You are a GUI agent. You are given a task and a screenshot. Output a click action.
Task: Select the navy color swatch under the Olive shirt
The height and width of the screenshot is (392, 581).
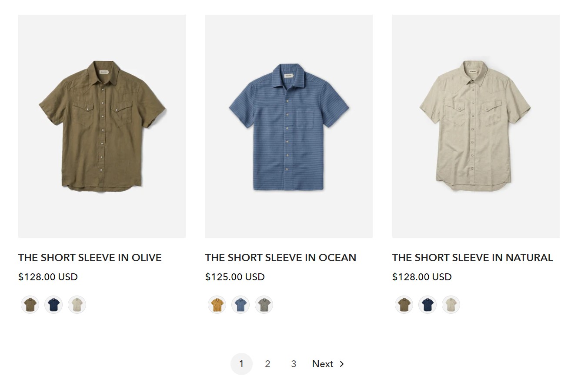point(53,305)
